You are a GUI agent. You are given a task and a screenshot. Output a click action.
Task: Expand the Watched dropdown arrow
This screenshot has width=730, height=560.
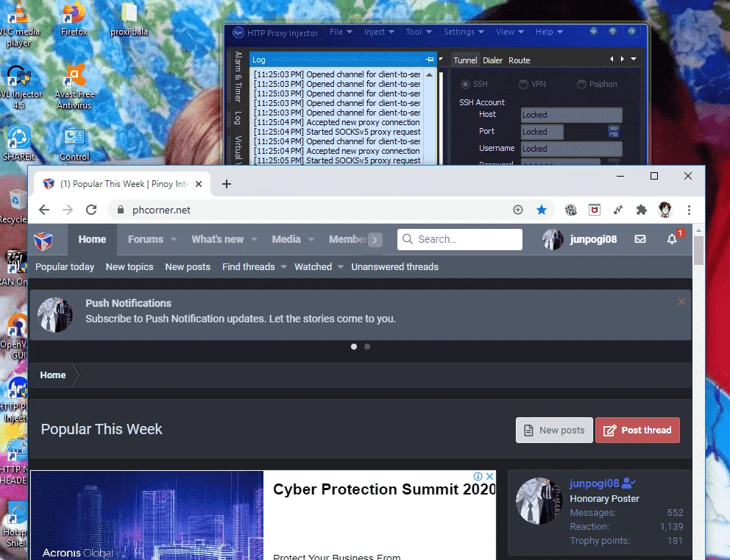coord(340,266)
